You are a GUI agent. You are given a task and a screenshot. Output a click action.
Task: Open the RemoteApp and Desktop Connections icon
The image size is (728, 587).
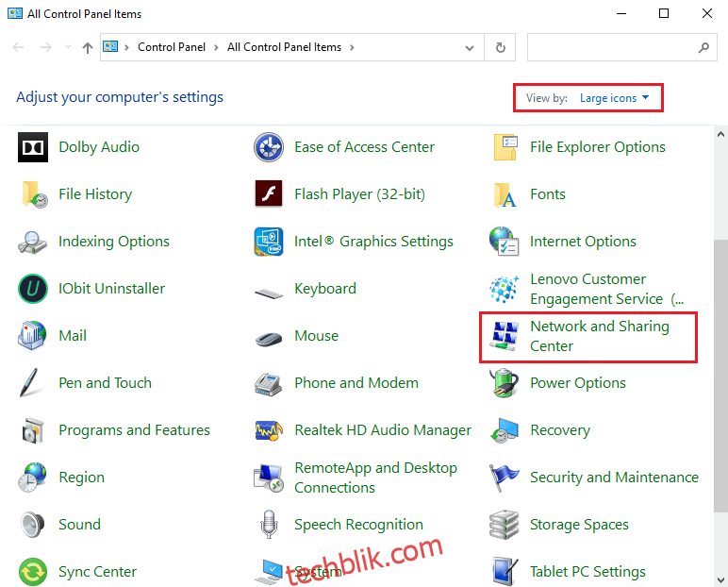[269, 478]
